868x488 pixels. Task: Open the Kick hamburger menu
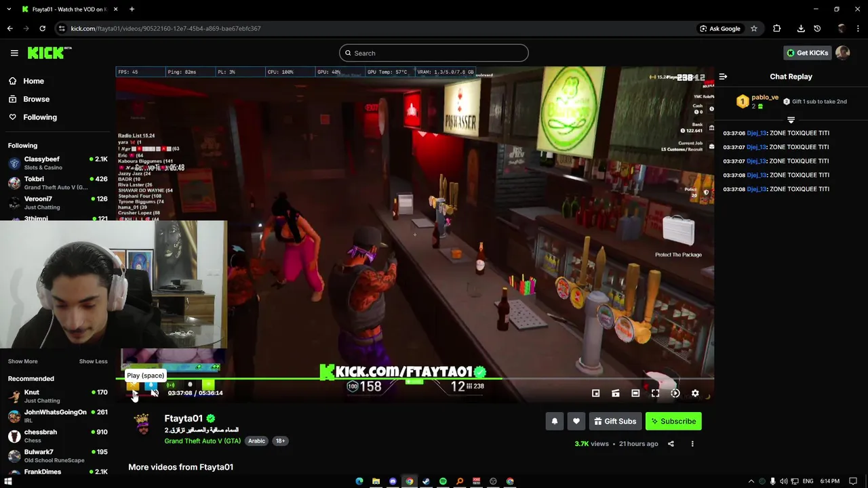click(14, 53)
